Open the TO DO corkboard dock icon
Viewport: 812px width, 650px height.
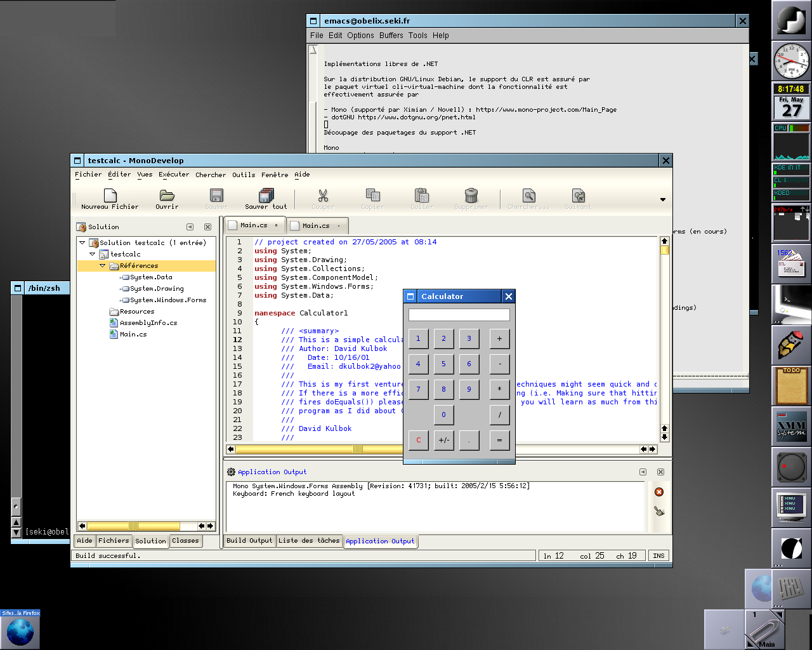pyautogui.click(x=791, y=385)
